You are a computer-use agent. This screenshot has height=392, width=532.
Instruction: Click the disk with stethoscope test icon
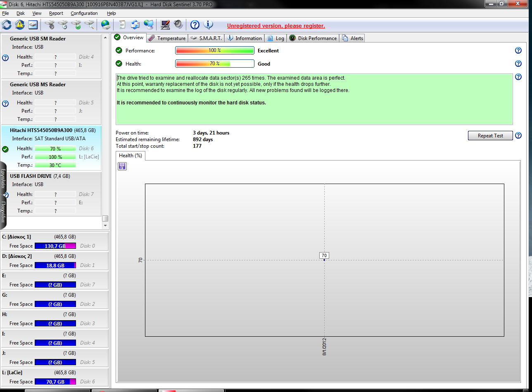[x=50, y=25]
